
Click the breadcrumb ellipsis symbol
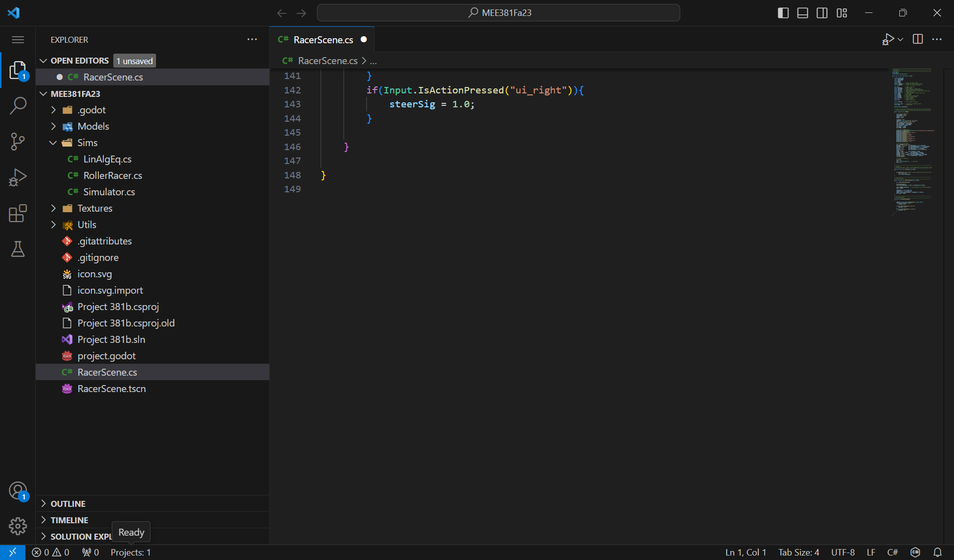[x=373, y=61]
